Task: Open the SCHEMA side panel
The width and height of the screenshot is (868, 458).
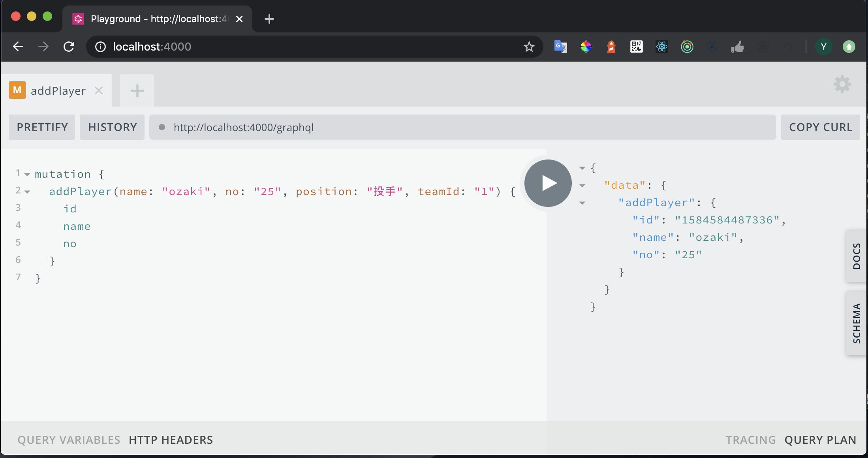Action: [856, 323]
